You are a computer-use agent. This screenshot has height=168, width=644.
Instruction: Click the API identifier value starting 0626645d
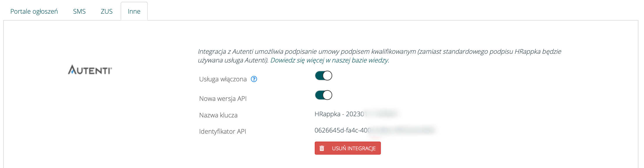[x=342, y=130]
